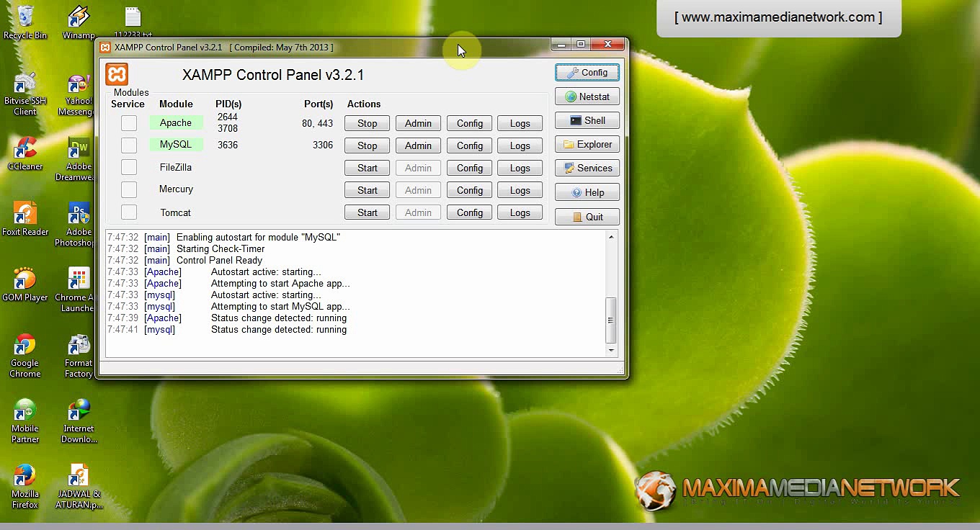Viewport: 980px width, 530px height.
Task: Open Bitvise SSH Client desktop icon
Action: pyautogui.click(x=25, y=93)
